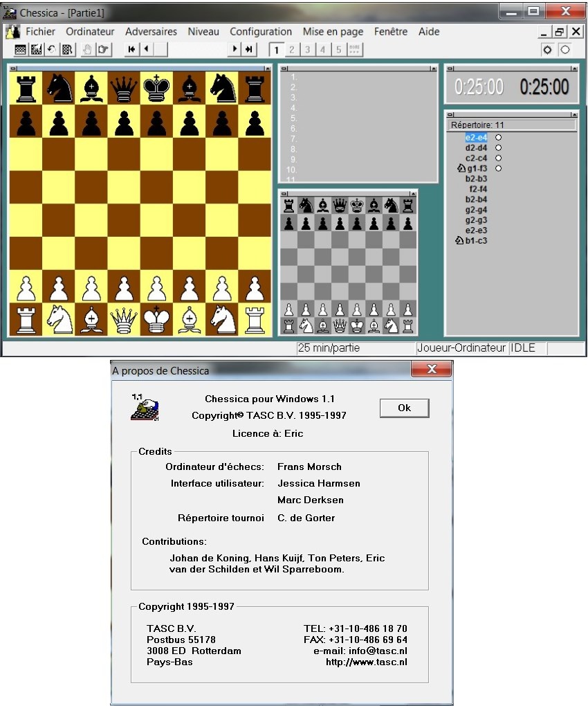Screen dimensions: 588x706
Task: Click the arrow at the clock panel's top-right
Action: pyautogui.click(x=574, y=69)
